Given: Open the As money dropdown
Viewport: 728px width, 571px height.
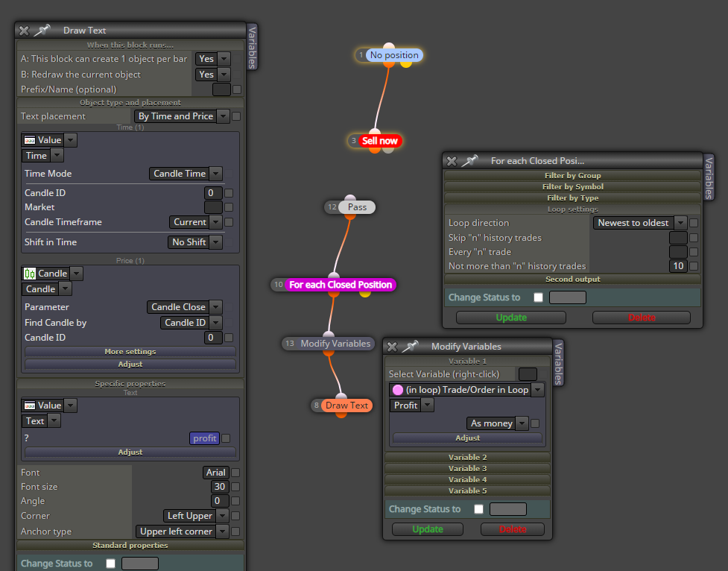Looking at the screenshot, I should point(497,423).
